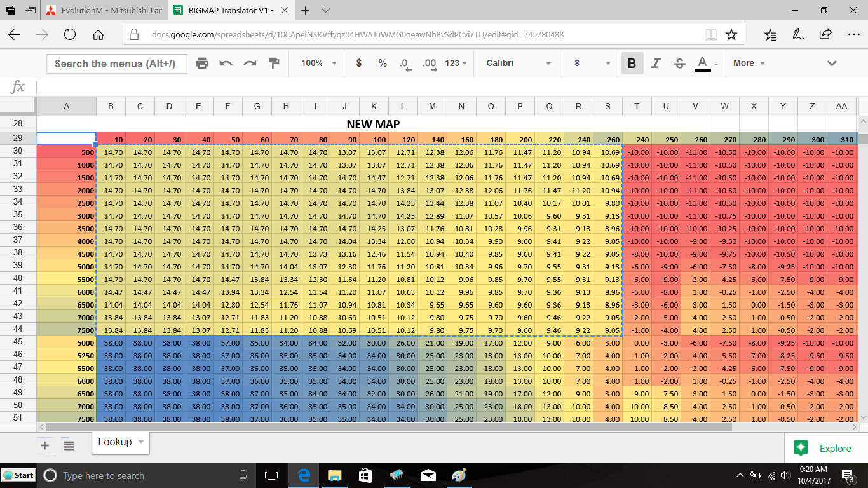This screenshot has height=488, width=868.
Task: Click the Search the menus field
Action: pos(116,64)
